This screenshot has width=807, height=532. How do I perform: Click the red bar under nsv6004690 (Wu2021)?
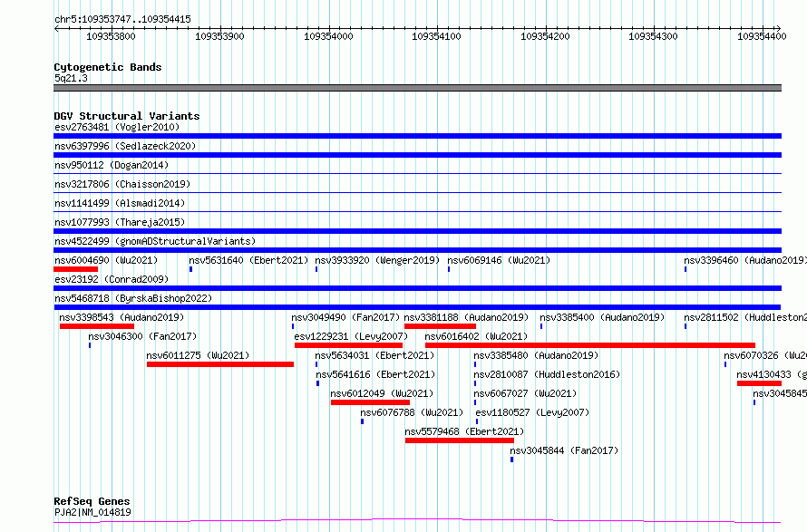(x=75, y=269)
